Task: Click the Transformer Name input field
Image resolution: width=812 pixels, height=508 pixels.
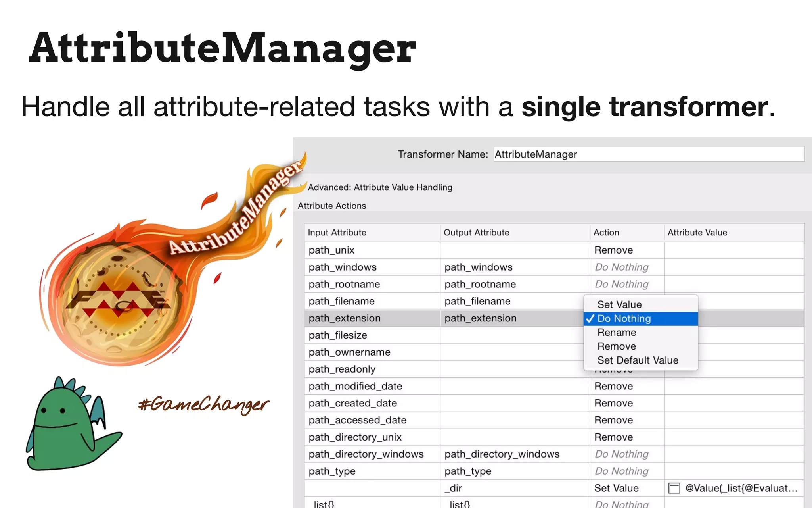Action: [x=649, y=154]
